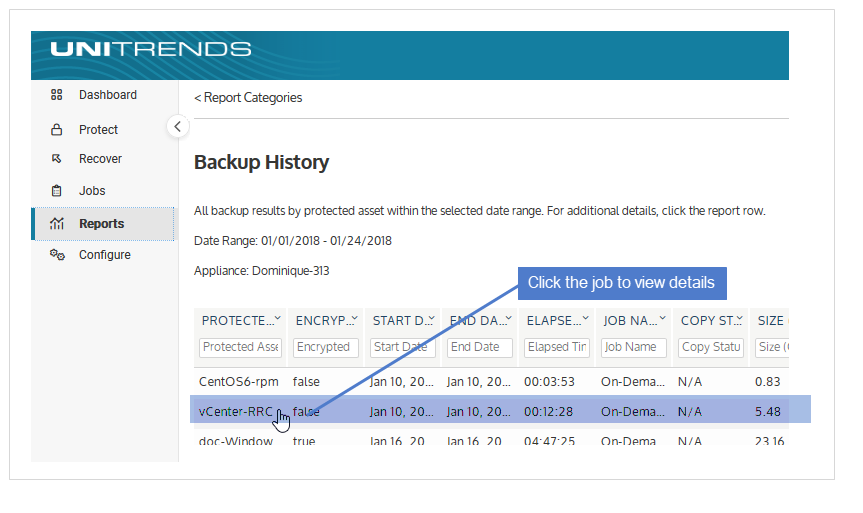Open the Encrypted column menu arrow
The height and width of the screenshot is (513, 863).
[355, 318]
